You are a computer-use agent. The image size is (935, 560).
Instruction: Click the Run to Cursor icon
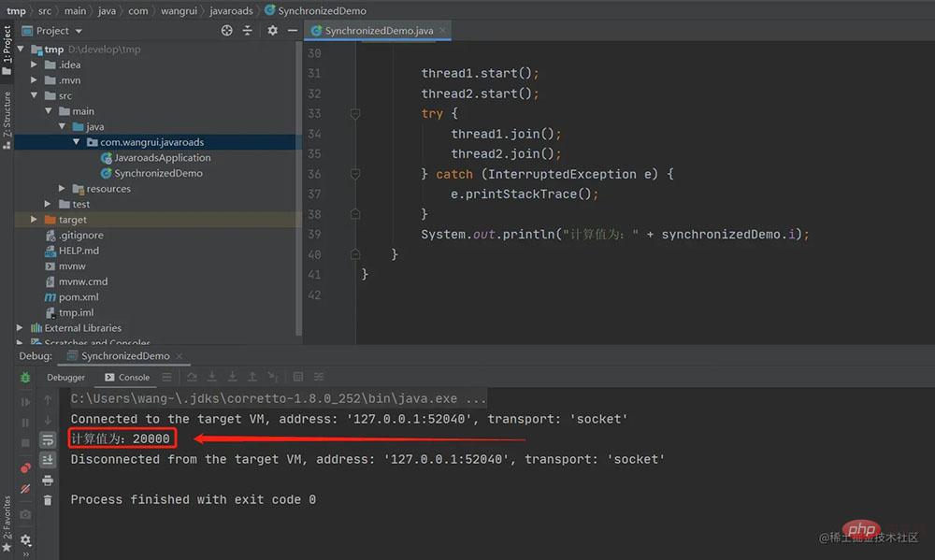(273, 377)
